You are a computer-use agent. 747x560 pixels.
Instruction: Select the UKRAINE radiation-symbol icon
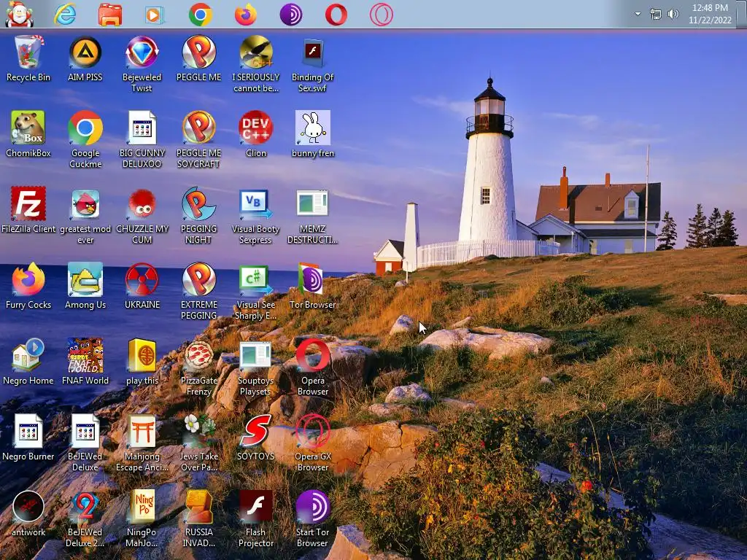point(142,286)
